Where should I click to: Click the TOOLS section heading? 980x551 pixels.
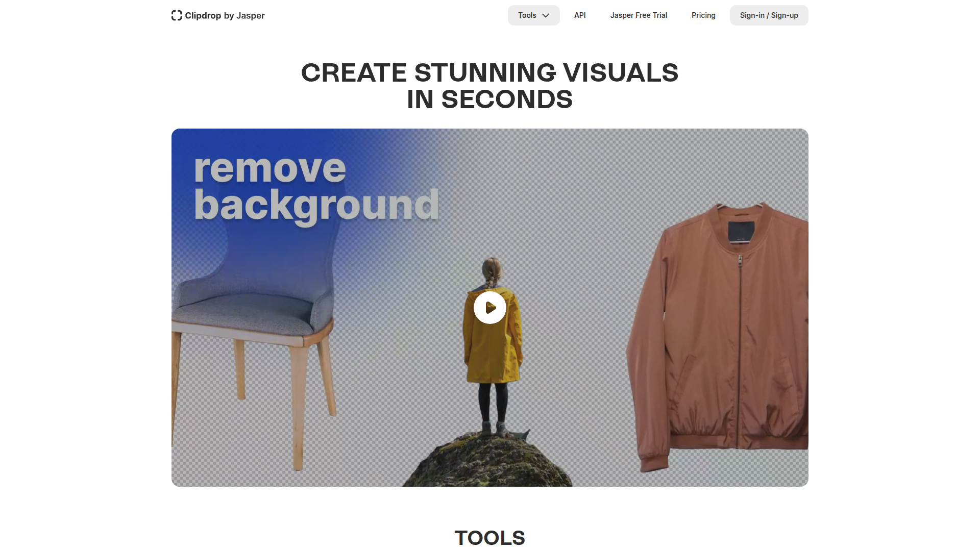point(489,538)
